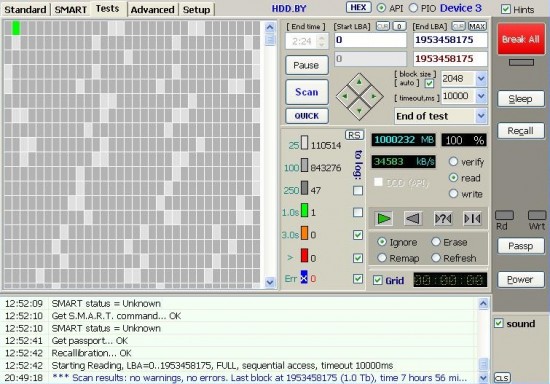
Task: Click the green 1.0s block legend
Action: pyautogui.click(x=304, y=211)
